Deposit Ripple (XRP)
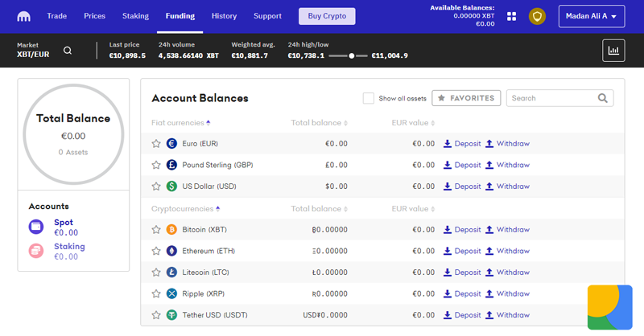The height and width of the screenshot is (336, 644). [x=462, y=293]
